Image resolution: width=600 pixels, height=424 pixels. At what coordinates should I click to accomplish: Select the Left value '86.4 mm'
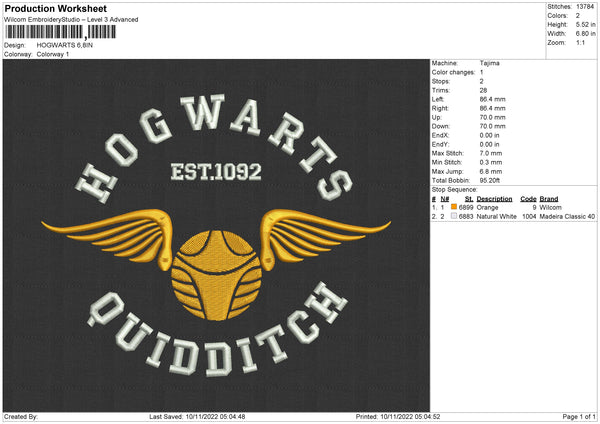(x=492, y=99)
